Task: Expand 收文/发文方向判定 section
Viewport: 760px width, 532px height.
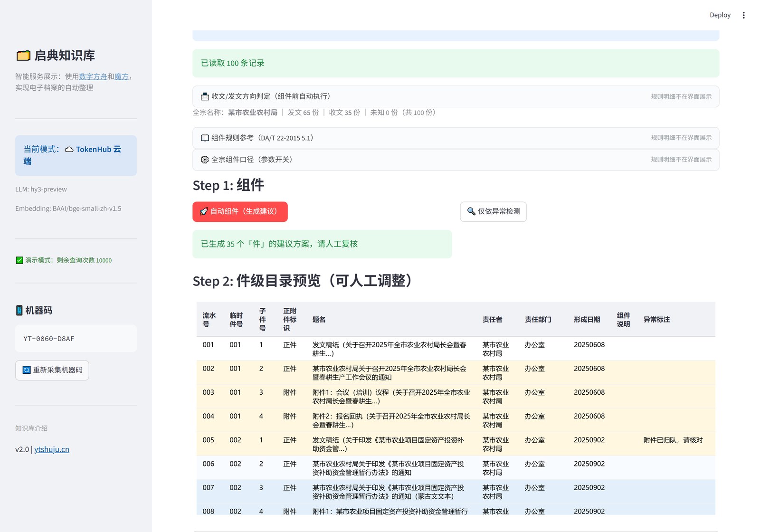Action: 456,96
